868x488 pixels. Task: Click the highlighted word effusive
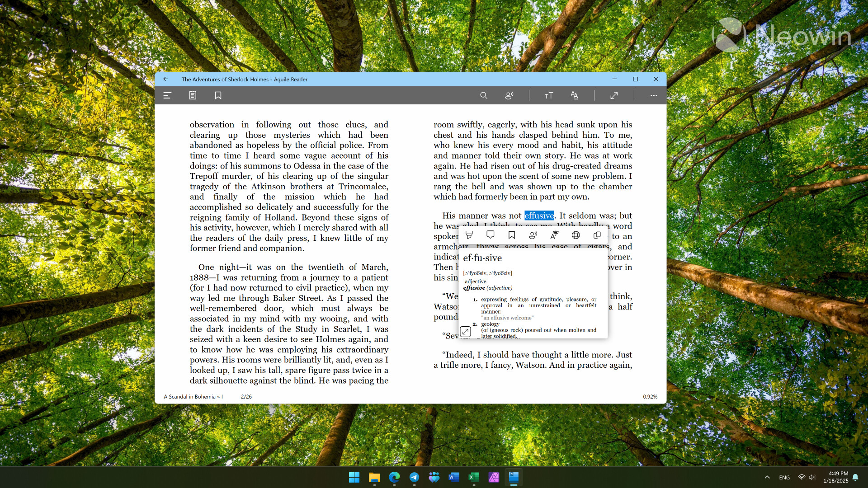[539, 216]
